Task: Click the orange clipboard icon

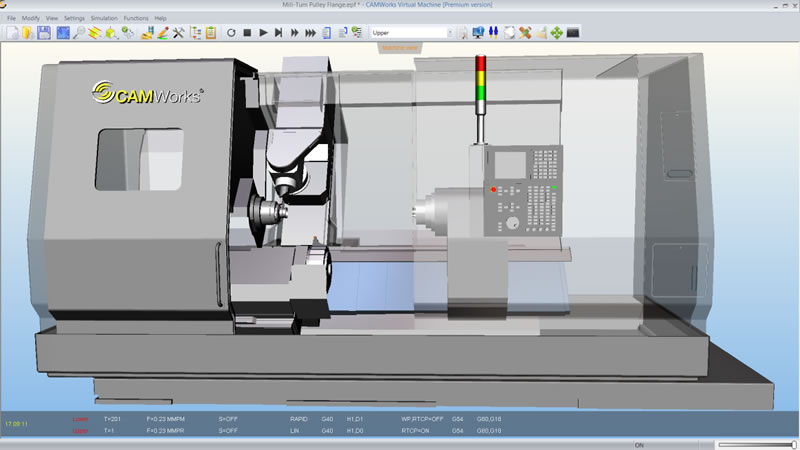Action: (211, 33)
